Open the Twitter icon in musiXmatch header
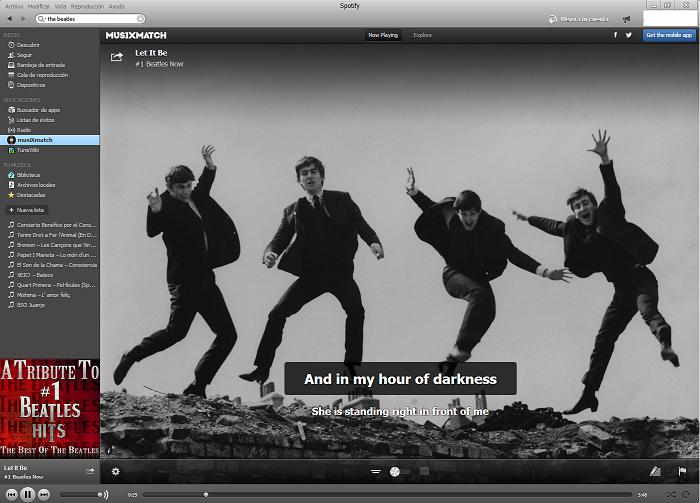This screenshot has width=700, height=503. (629, 35)
